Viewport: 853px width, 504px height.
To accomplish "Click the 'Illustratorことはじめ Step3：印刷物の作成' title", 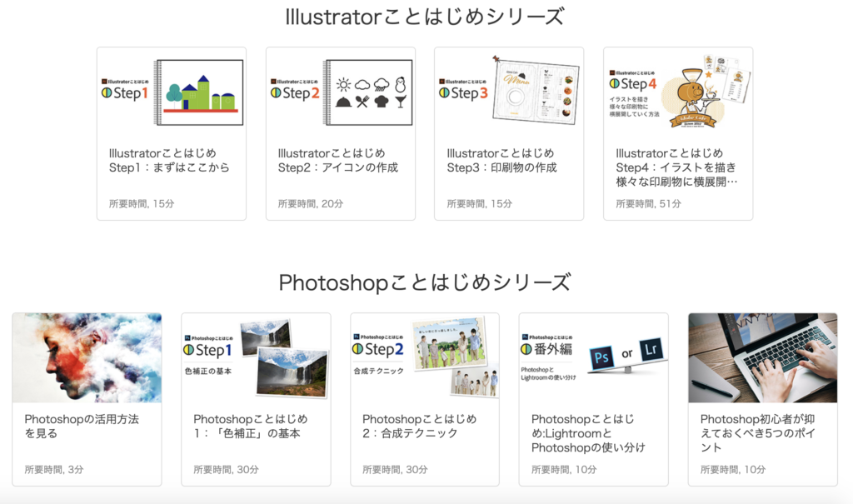I will 501,161.
